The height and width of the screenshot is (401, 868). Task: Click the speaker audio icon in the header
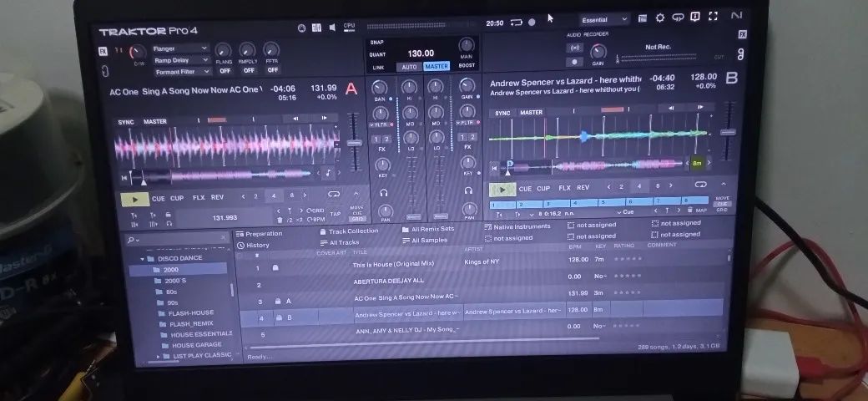pyautogui.click(x=332, y=27)
